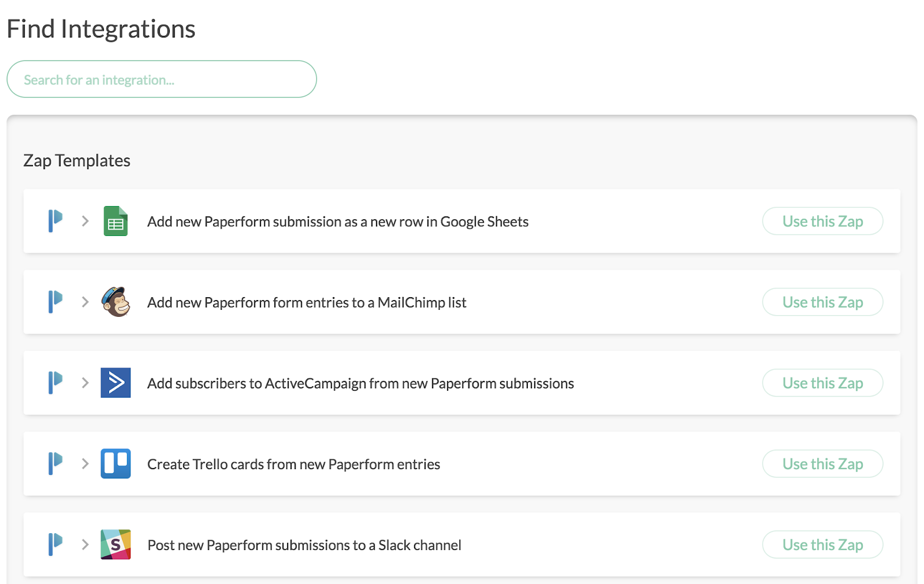This screenshot has width=924, height=584.
Task: Click the Slack icon
Action: pos(115,544)
